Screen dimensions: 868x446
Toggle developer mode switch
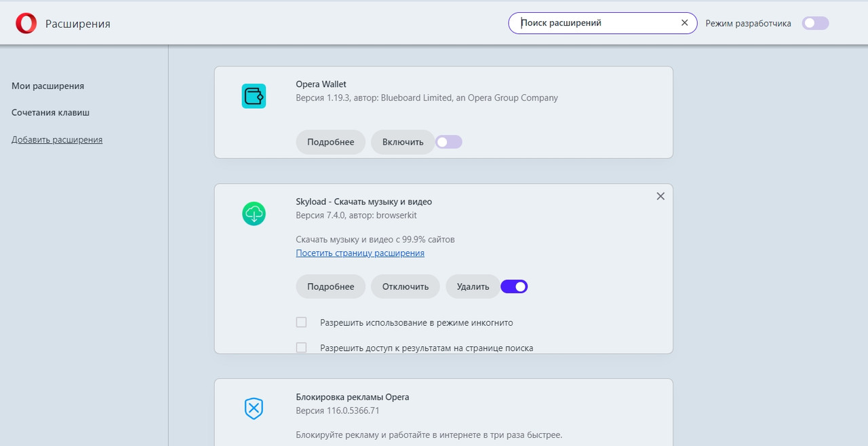pos(815,23)
